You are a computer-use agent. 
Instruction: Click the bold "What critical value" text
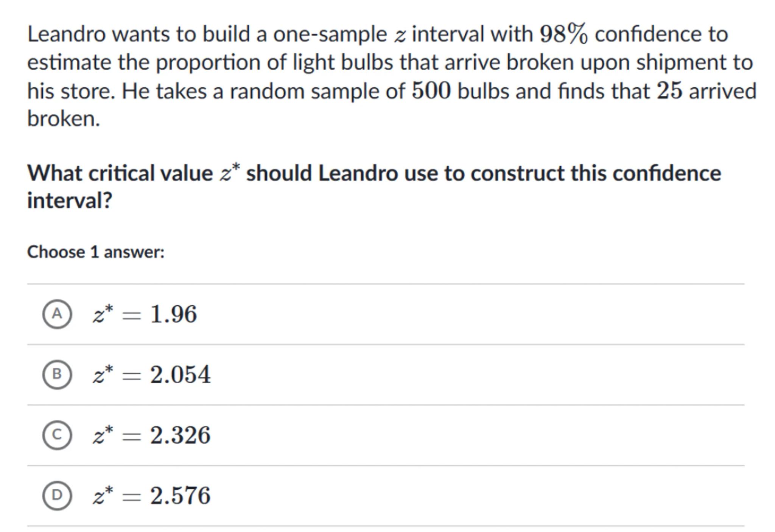point(120,174)
